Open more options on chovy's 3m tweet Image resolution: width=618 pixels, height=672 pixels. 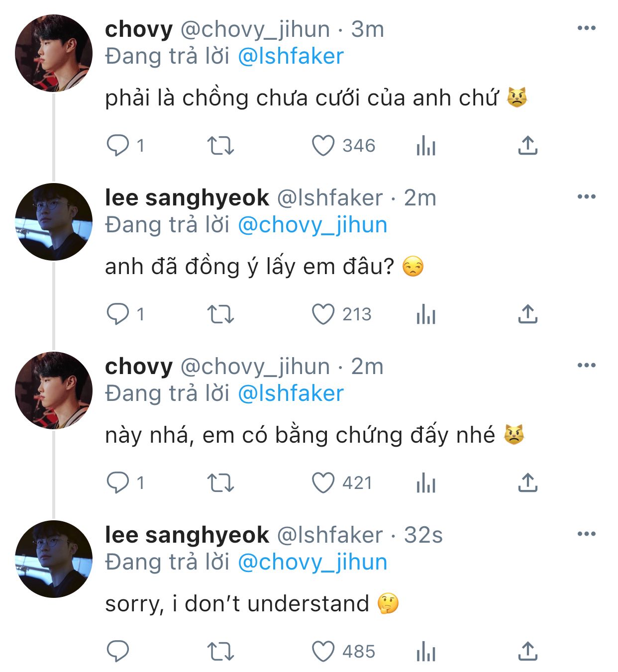pyautogui.click(x=586, y=28)
